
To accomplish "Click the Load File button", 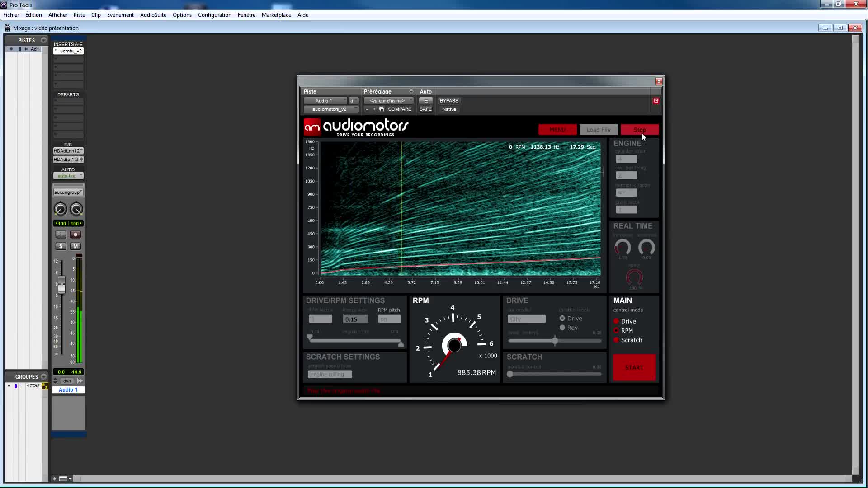I will tap(599, 130).
